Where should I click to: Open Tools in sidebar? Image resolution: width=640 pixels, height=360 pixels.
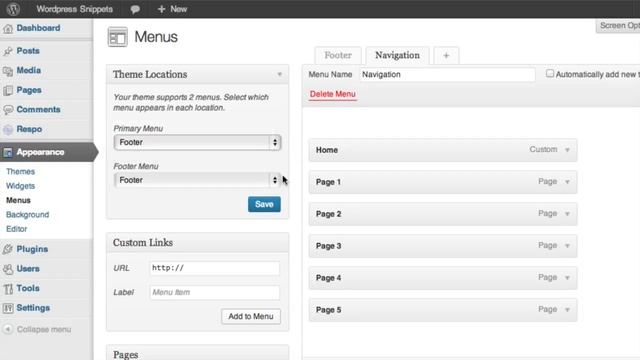tap(28, 288)
